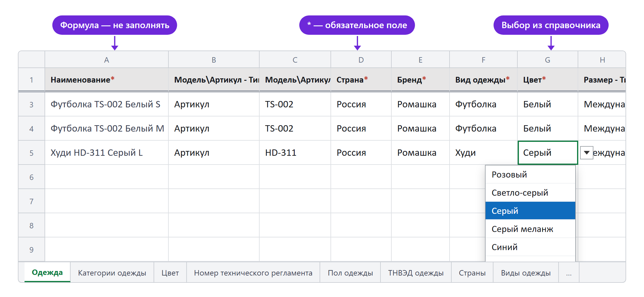
Task: Select column G header
Action: click(x=548, y=60)
